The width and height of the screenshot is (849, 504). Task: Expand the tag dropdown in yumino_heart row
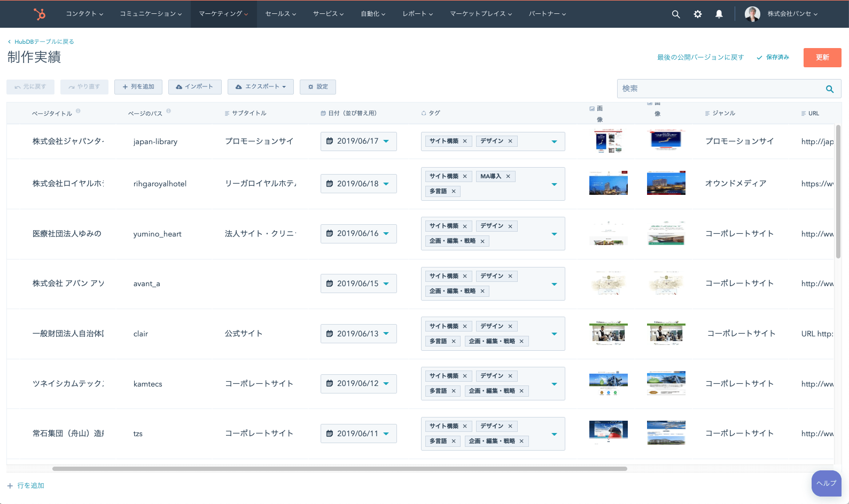554,234
